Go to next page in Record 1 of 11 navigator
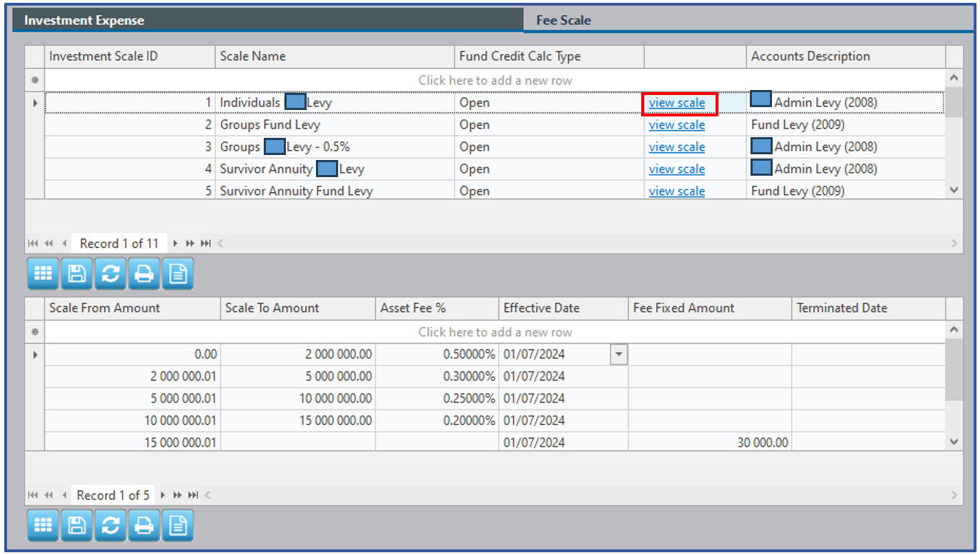 [x=190, y=244]
